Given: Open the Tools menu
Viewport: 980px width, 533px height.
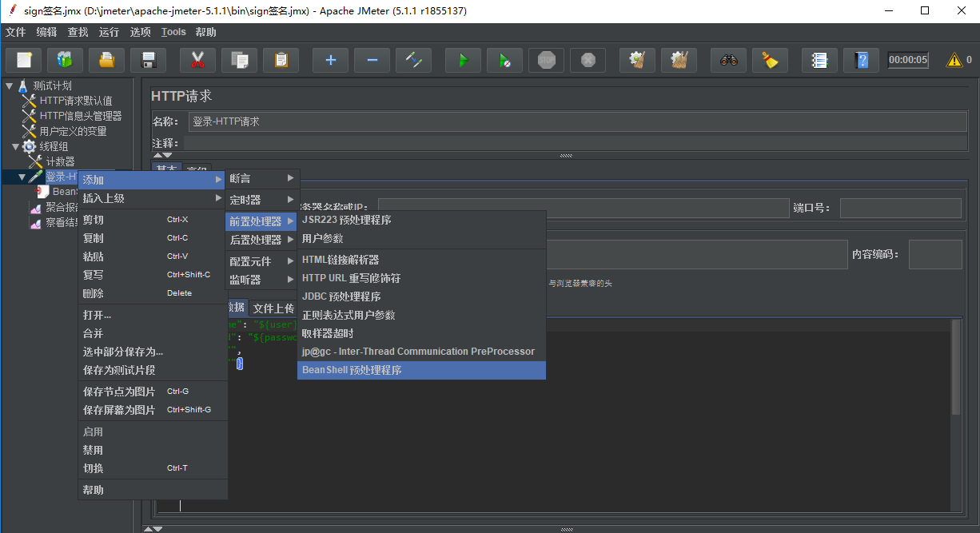Looking at the screenshot, I should [x=173, y=32].
